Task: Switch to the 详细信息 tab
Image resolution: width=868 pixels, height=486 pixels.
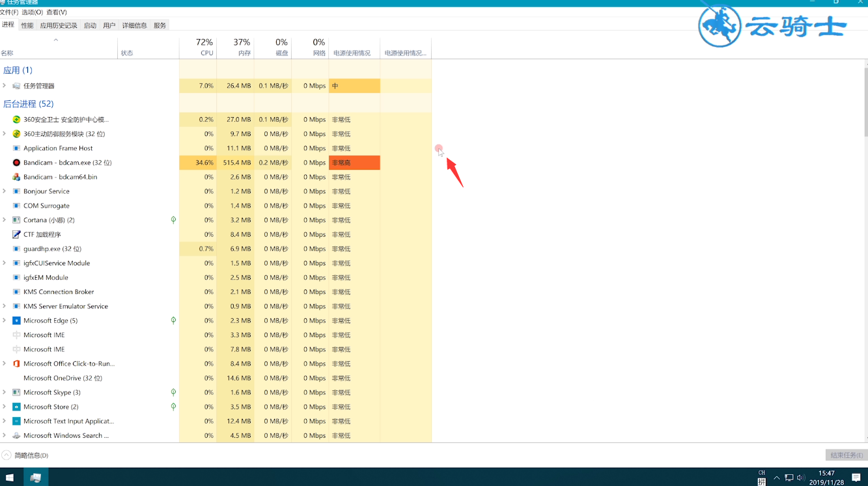Action: (x=134, y=25)
